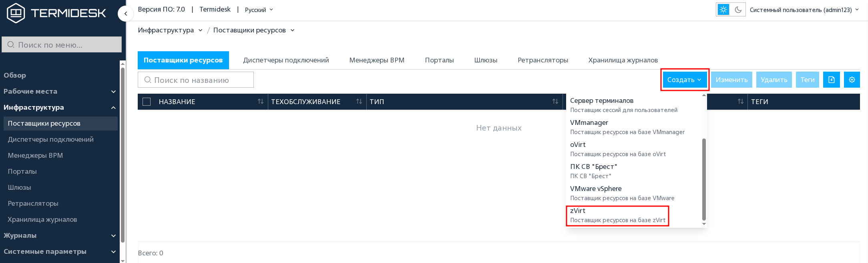Click the Изменить button
Viewport: 868px width, 263px height.
tap(731, 80)
